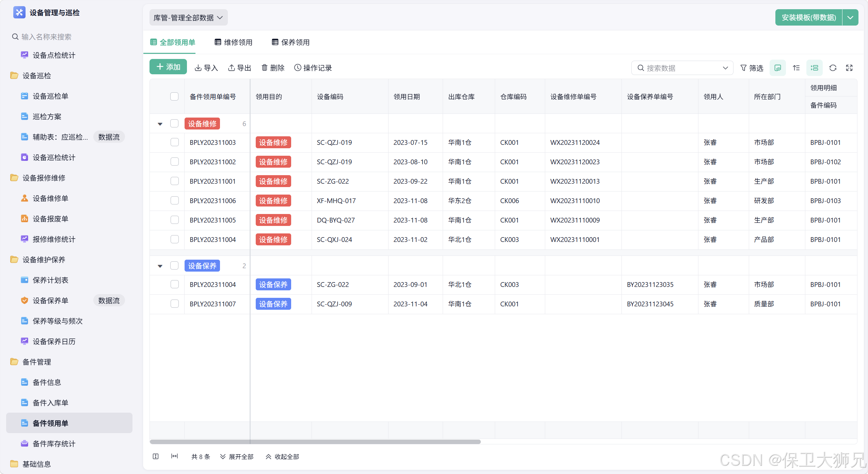Open 巡检方案 in the sidebar
This screenshot has width=868, height=474.
pyautogui.click(x=69, y=116)
